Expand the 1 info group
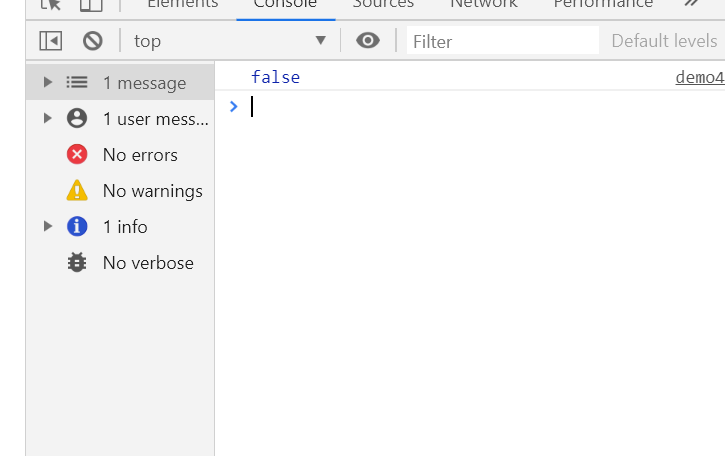725x456 pixels. click(47, 227)
